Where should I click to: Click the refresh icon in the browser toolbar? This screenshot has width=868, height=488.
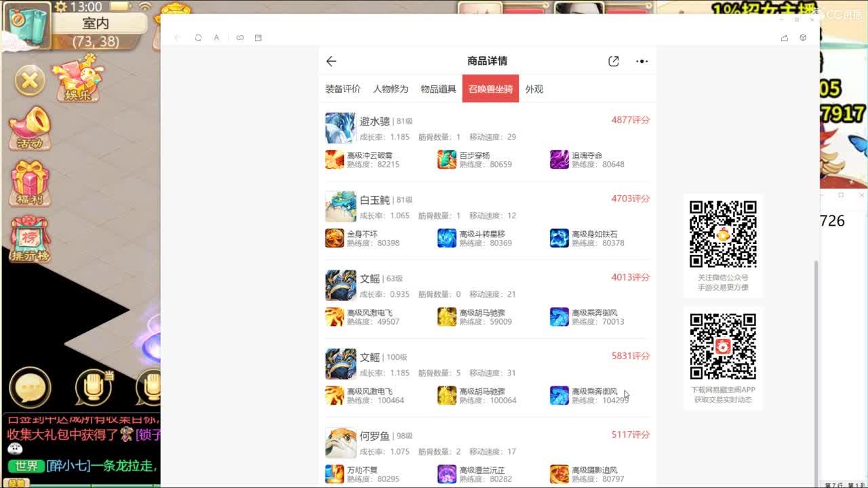click(x=198, y=37)
